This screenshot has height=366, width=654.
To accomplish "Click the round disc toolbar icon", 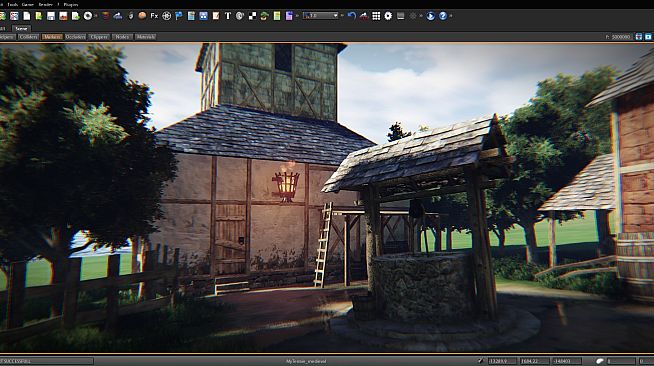I will click(88, 16).
